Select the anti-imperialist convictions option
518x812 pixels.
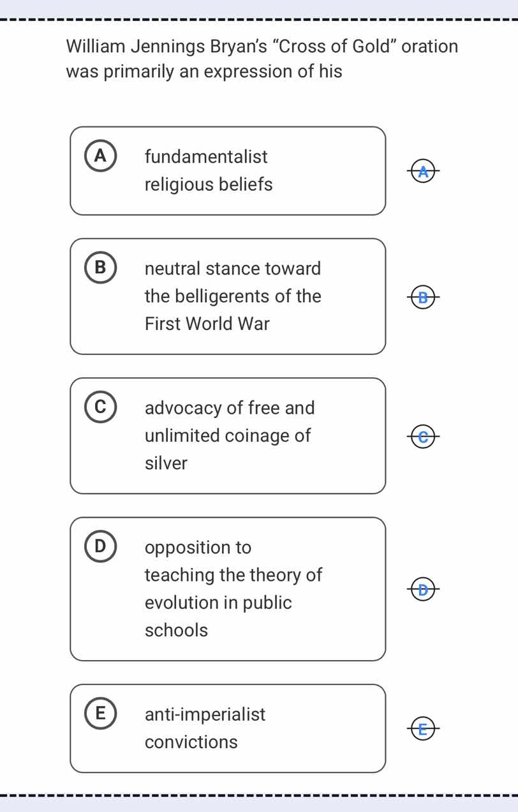pos(228,728)
